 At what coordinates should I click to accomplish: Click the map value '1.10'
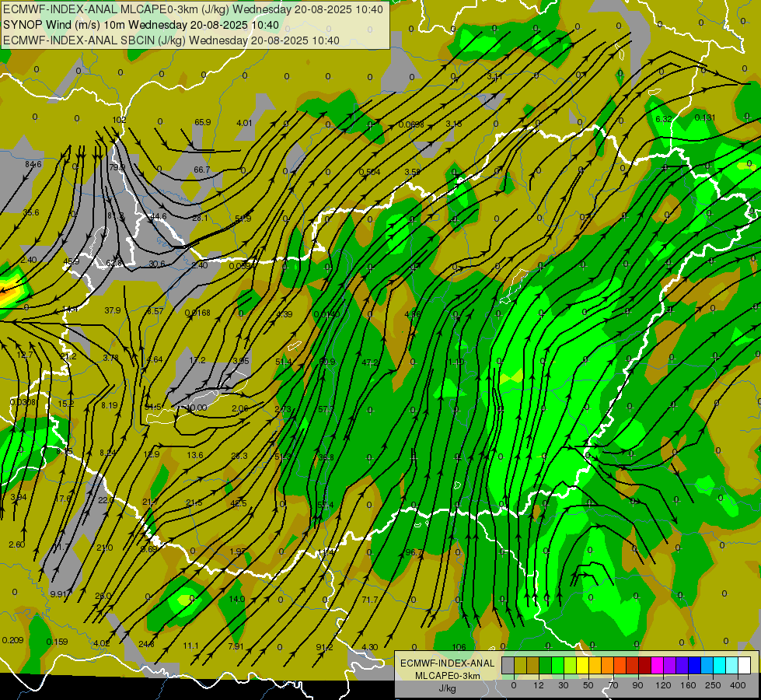(x=456, y=362)
